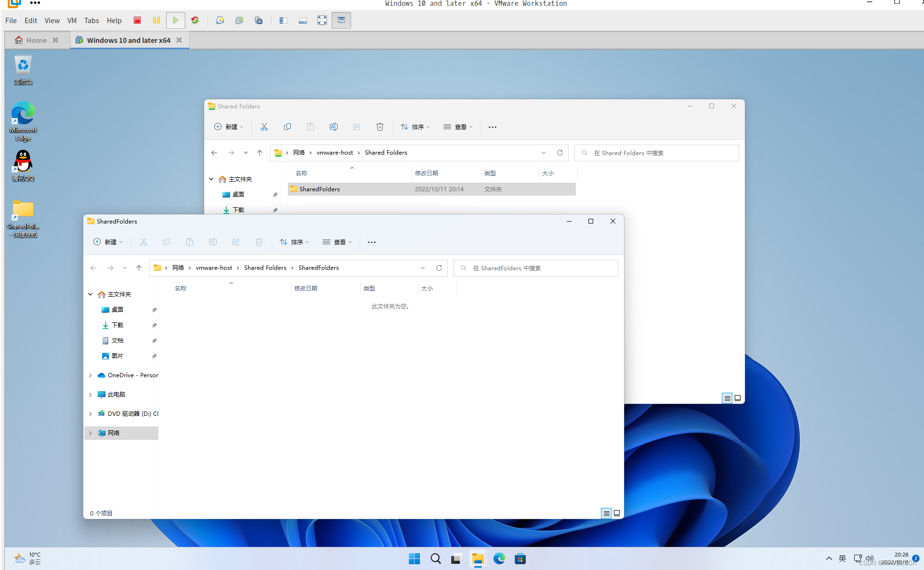
Task: Open address history dropdown in front window
Action: [x=423, y=268]
